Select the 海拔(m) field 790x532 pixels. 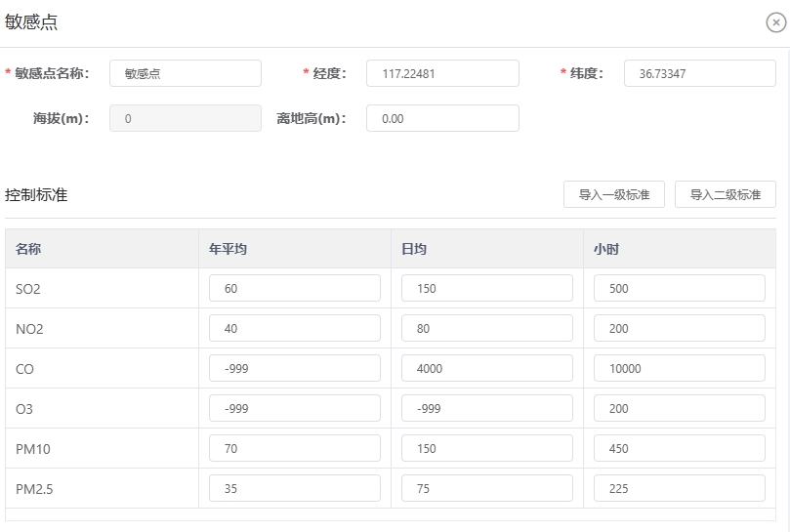[186, 118]
